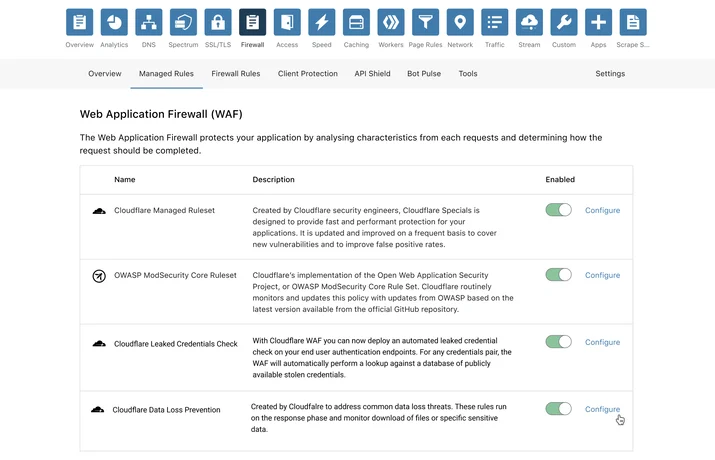Open the Overview app icon

point(79,22)
